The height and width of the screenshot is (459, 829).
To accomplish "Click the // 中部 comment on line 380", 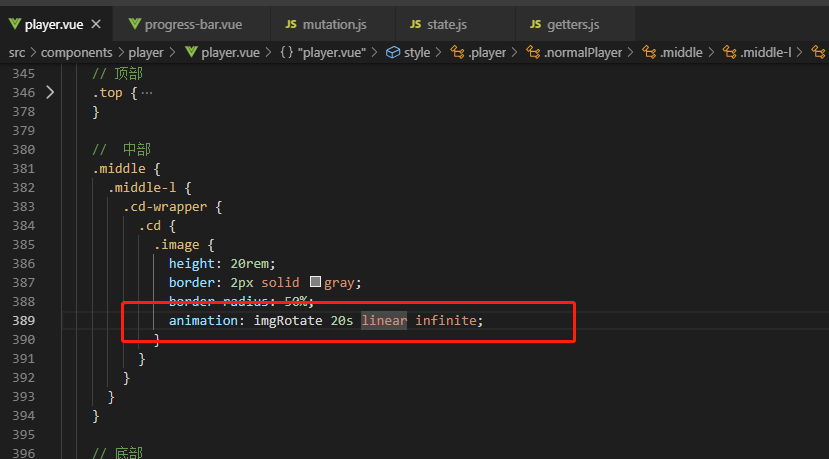I will point(122,150).
